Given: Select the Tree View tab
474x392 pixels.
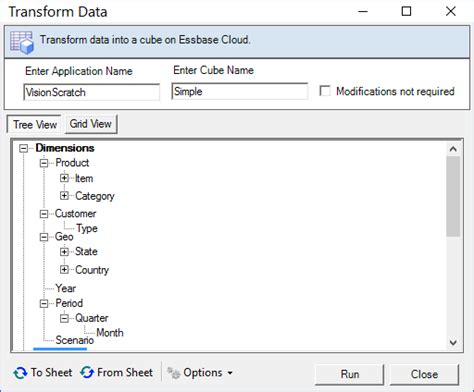Looking at the screenshot, I should pos(35,125).
